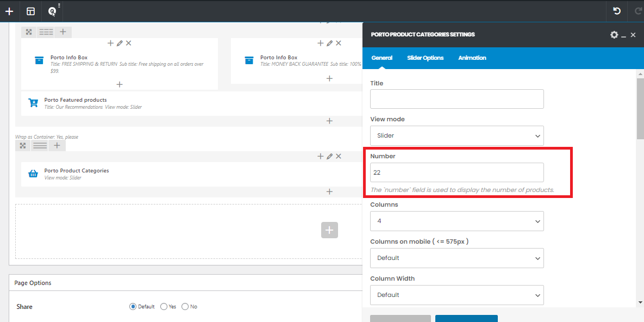Change the column layout of the Info Box row
The width and height of the screenshot is (644, 322).
click(x=46, y=32)
